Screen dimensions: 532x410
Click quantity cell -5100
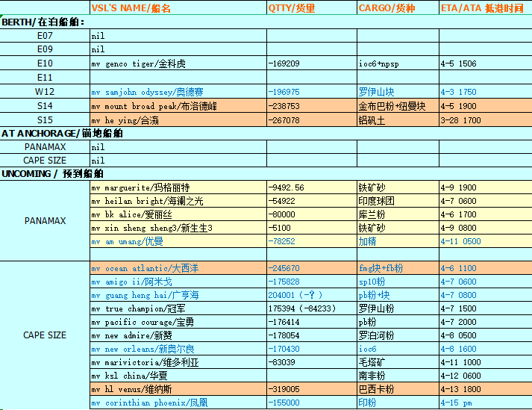[312, 228]
